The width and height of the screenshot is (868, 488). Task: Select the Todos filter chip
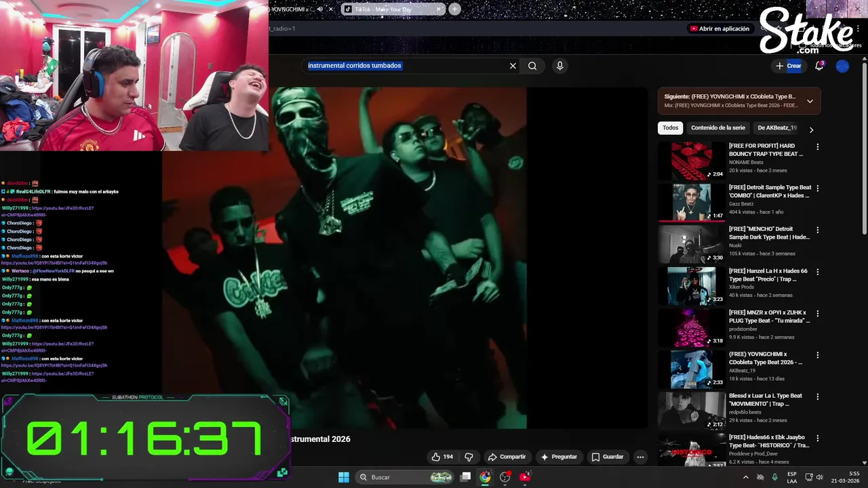tap(670, 127)
